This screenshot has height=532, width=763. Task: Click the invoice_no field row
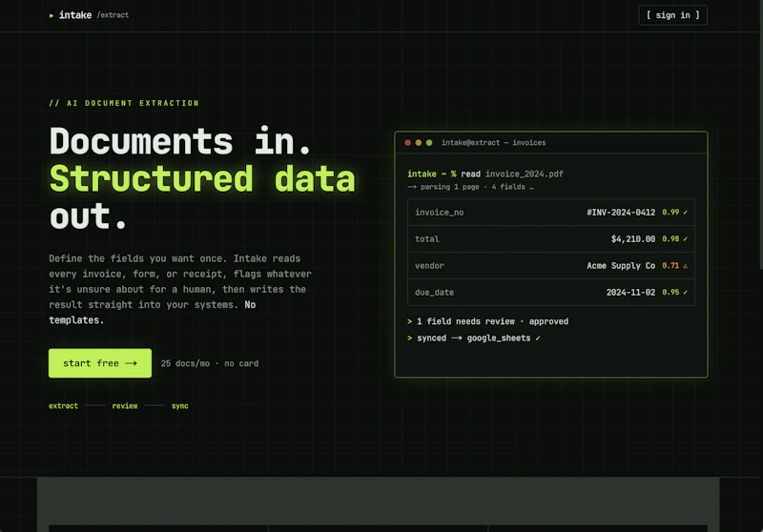click(x=551, y=213)
